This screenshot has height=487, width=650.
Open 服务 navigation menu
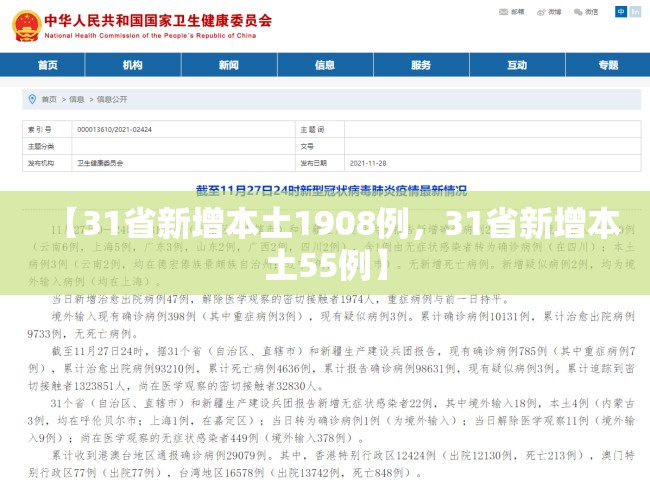(x=421, y=65)
